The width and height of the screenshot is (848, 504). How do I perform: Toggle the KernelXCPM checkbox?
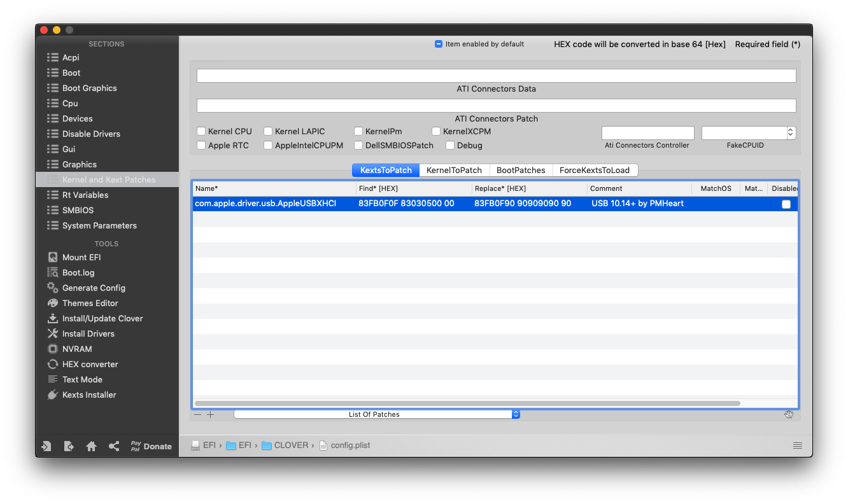pyautogui.click(x=436, y=131)
